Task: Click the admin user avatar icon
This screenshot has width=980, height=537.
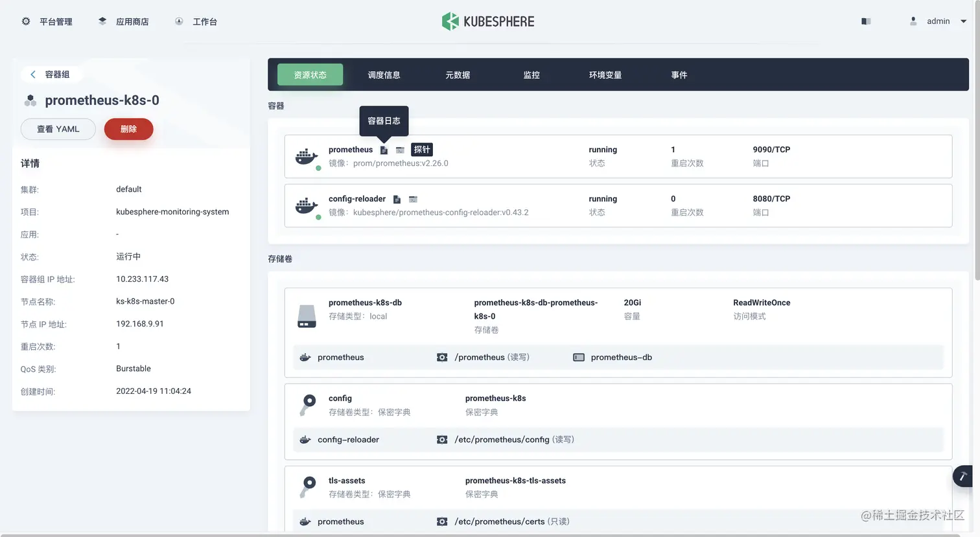Action: point(913,21)
